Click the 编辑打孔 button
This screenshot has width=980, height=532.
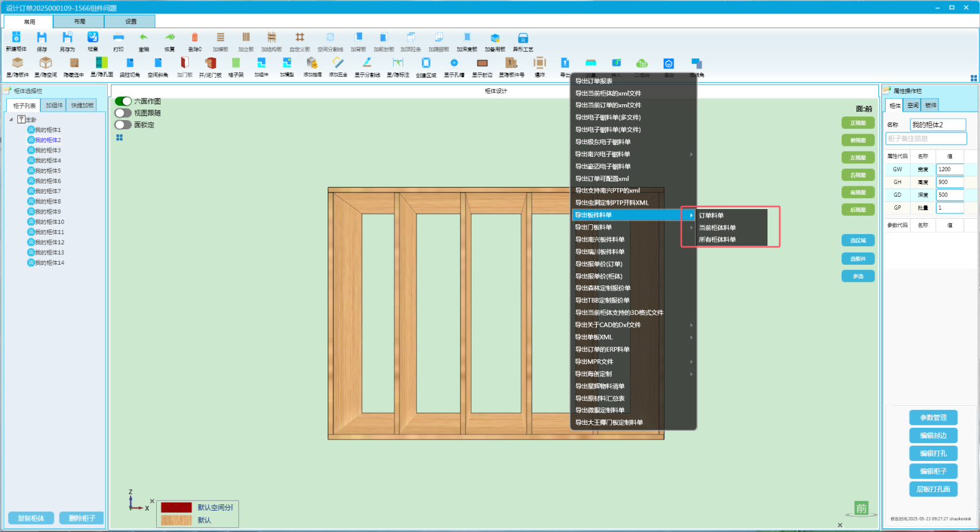[x=933, y=453]
